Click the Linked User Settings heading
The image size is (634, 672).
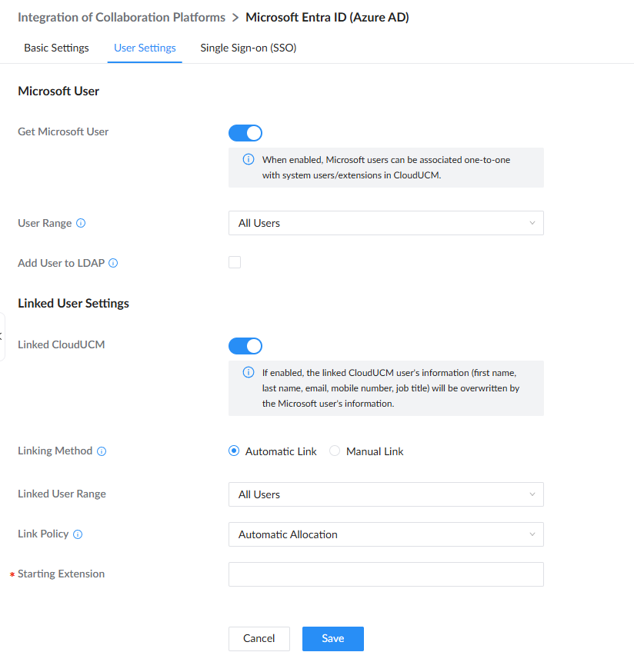[x=73, y=304]
